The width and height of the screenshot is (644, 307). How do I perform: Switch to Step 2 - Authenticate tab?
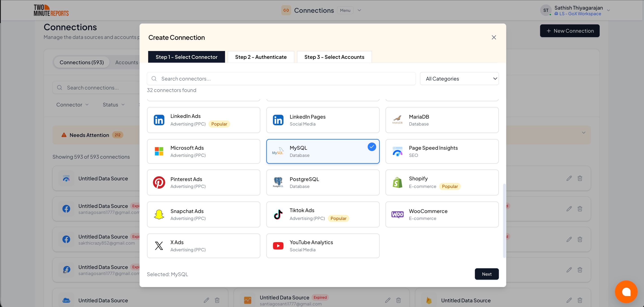pyautogui.click(x=261, y=57)
